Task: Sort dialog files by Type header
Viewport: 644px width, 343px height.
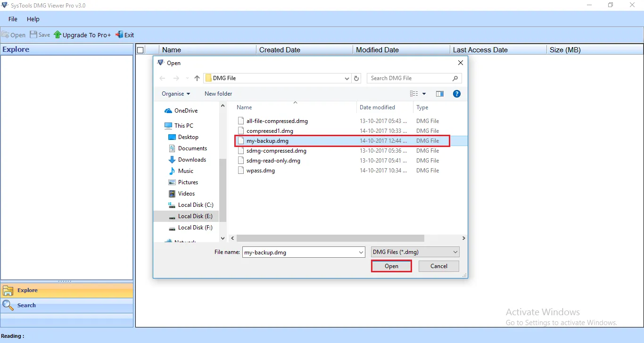Action: click(x=422, y=107)
